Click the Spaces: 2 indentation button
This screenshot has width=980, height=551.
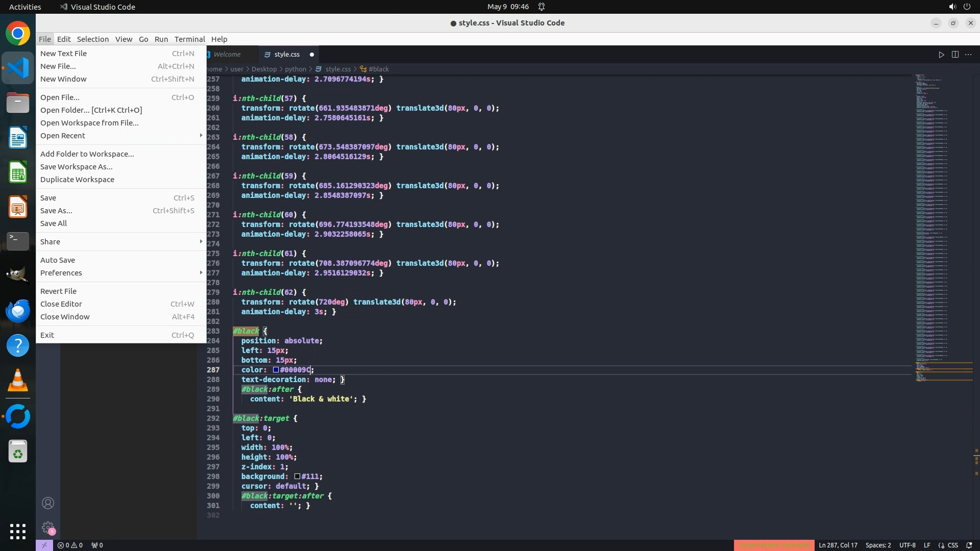[x=878, y=545]
